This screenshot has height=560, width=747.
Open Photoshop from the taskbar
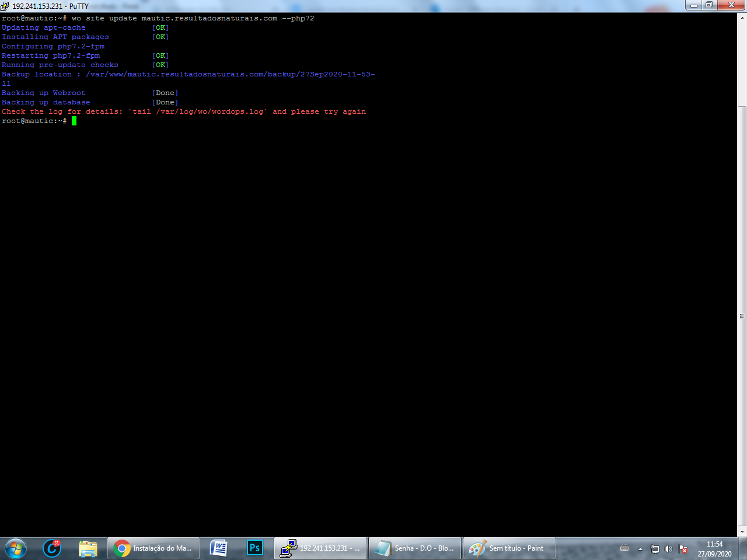point(254,548)
